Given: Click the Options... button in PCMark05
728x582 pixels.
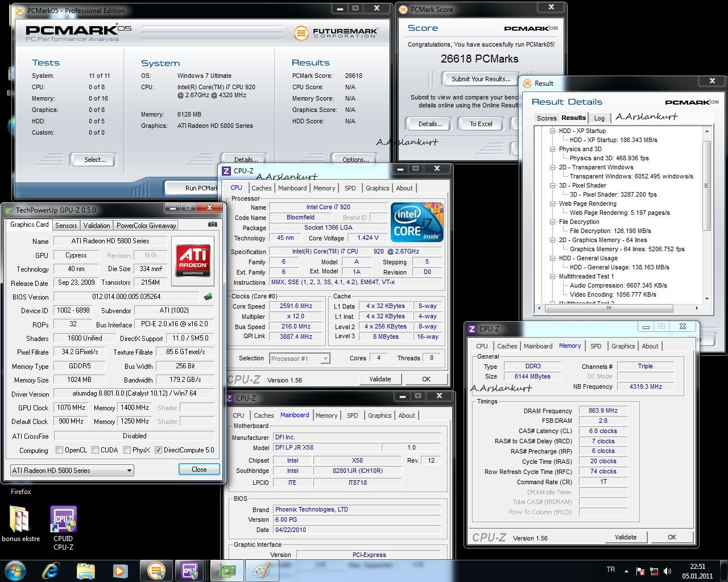Looking at the screenshot, I should [x=355, y=160].
